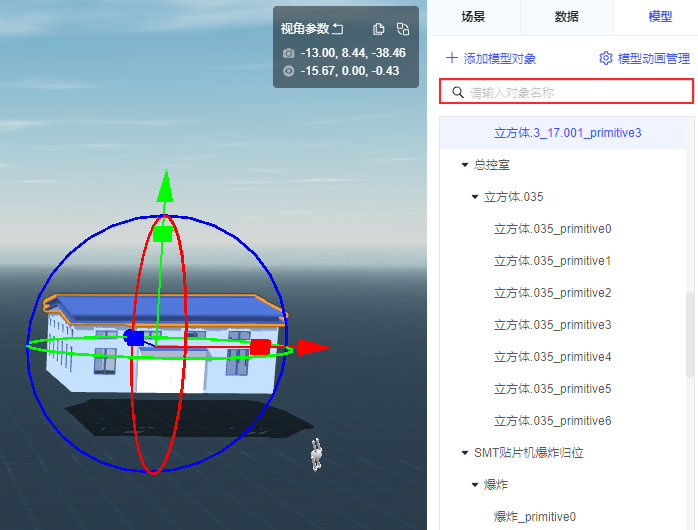Collapse the 爆炸 tree node
This screenshot has height=530, width=698.
tap(475, 485)
